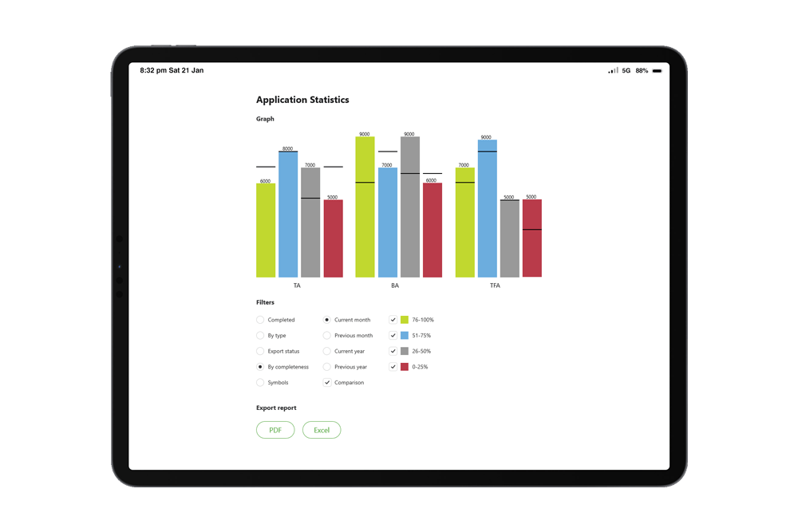Select the Completed filter radio button
Screen dimensions: 798x532
[259, 319]
